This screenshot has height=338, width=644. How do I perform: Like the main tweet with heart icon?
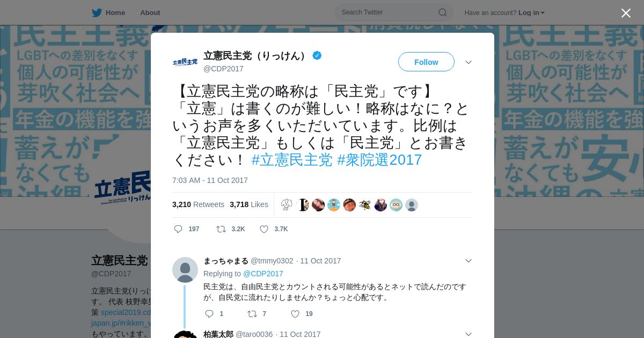click(x=264, y=229)
